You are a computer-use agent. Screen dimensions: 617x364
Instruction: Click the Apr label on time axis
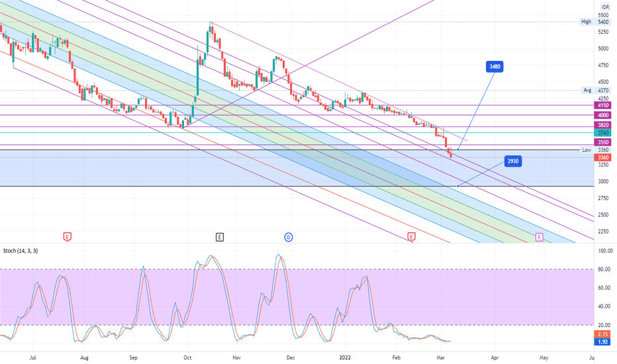(495, 357)
